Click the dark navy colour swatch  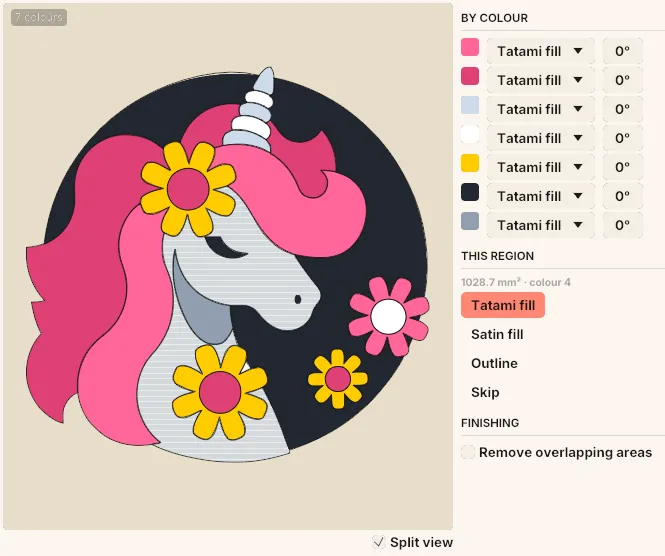470,192
